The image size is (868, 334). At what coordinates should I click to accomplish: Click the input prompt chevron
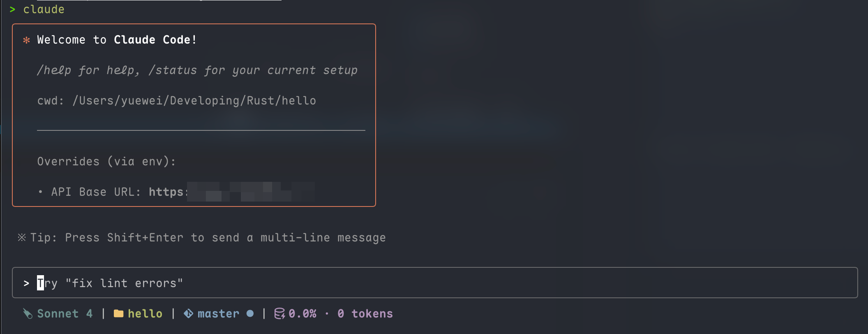[x=26, y=283]
